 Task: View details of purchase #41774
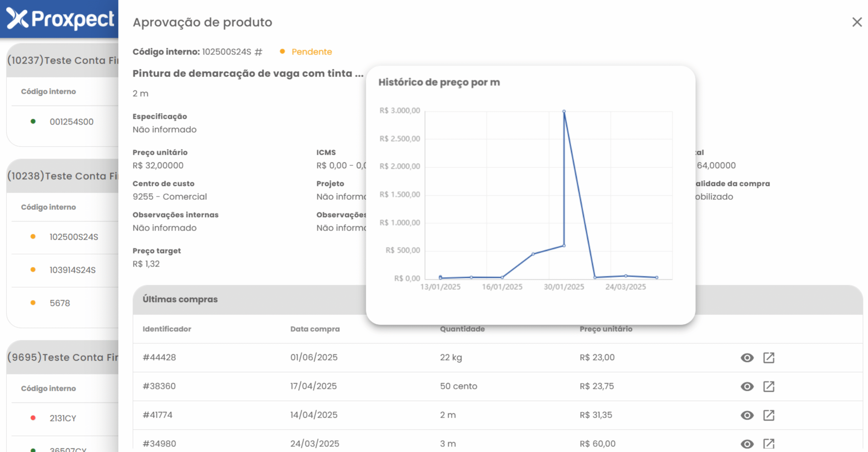(747, 415)
